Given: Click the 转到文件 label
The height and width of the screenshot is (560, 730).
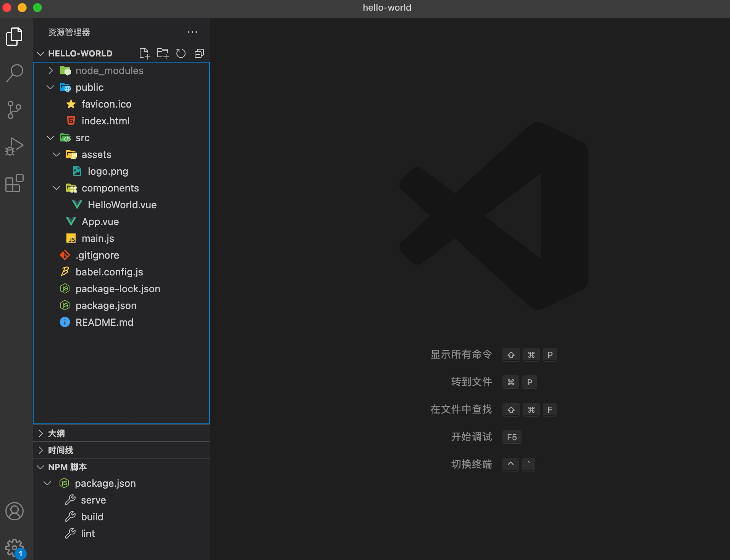Looking at the screenshot, I should 472,382.
